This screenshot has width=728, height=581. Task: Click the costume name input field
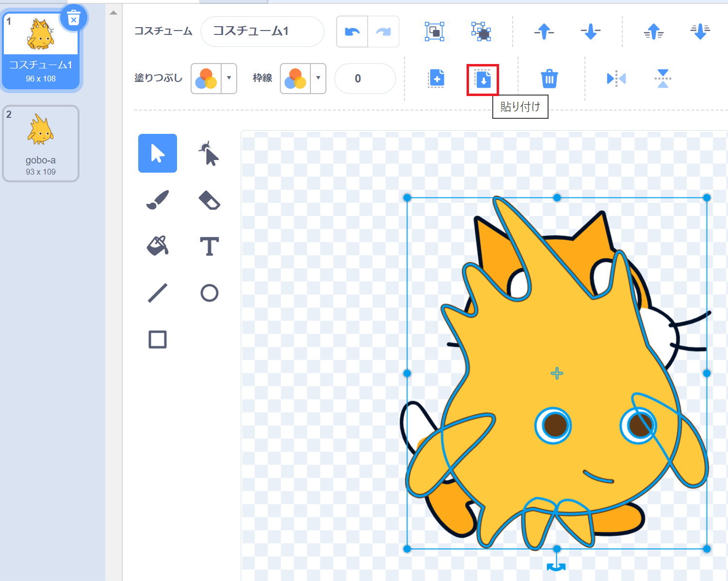point(262,31)
